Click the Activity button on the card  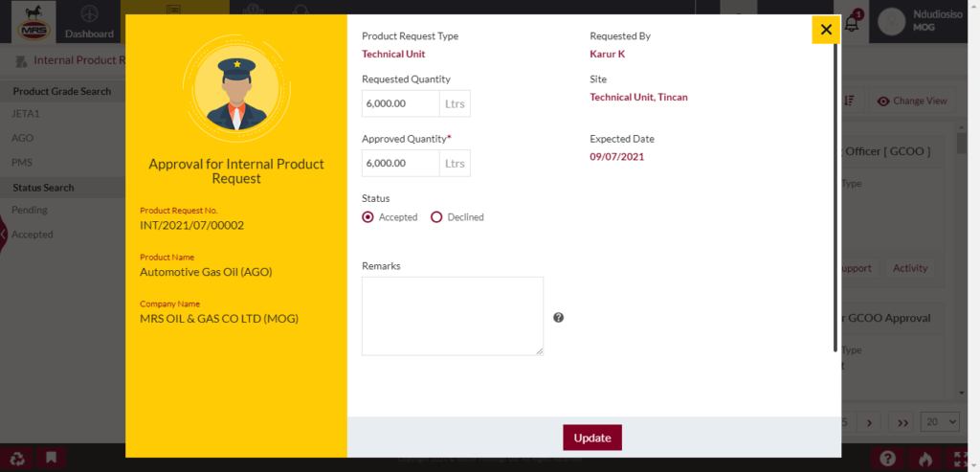click(x=910, y=268)
